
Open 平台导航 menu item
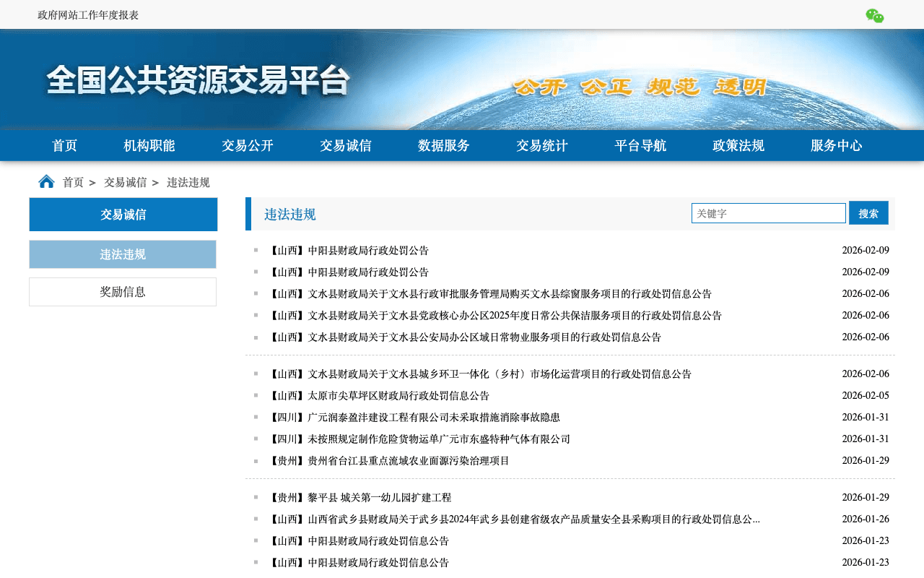point(640,146)
